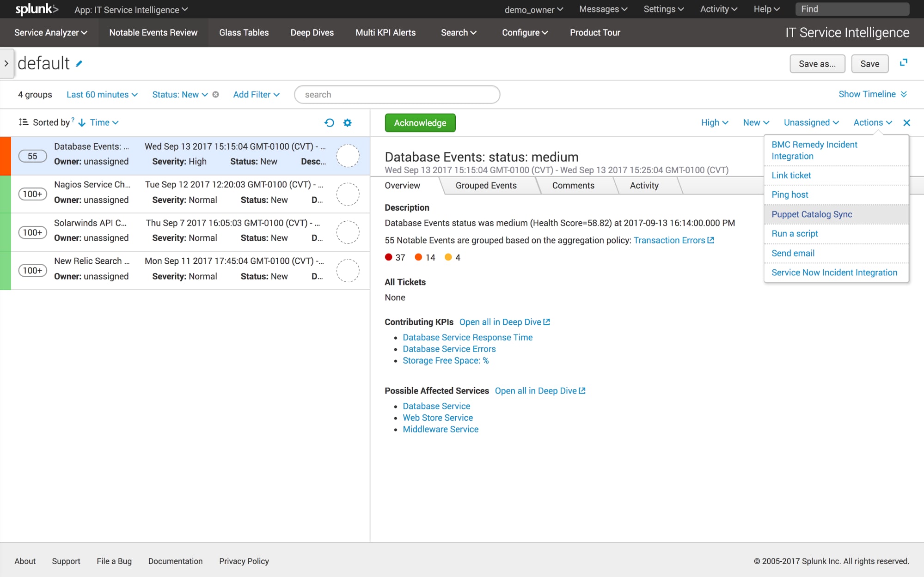Go to Notable Events Review

153,32
